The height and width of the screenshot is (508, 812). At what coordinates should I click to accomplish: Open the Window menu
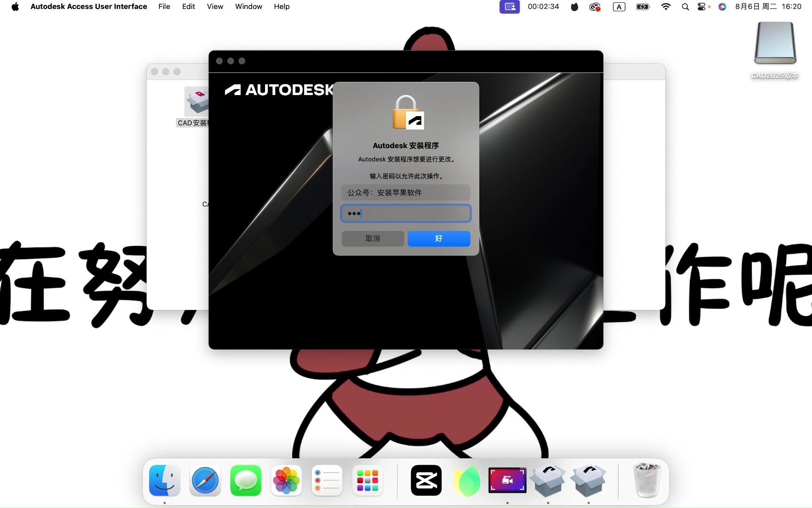[249, 7]
